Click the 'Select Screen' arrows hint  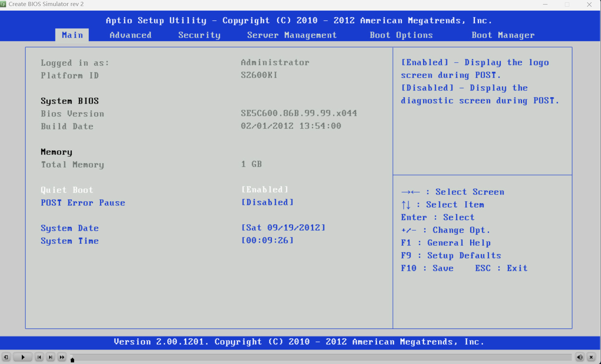point(453,192)
